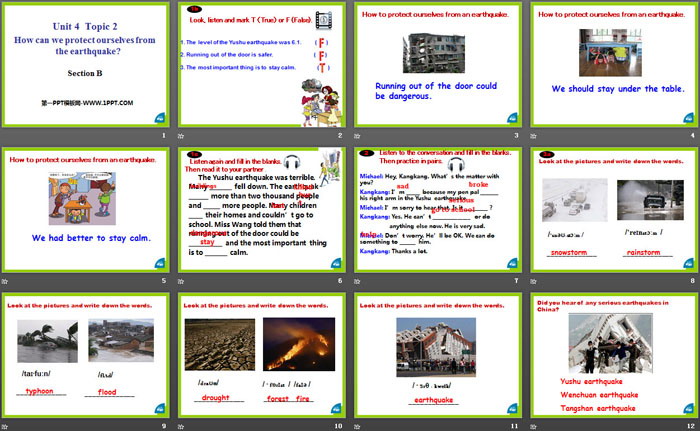This screenshot has width=700, height=431.
Task: Click the 'flood' answer on slide 9
Action: (107, 392)
